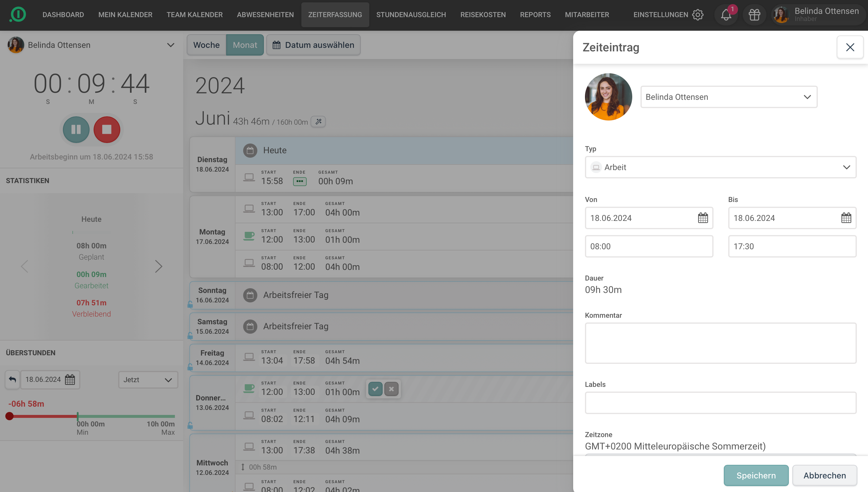The image size is (868, 492).
Task: Pause the running work timer
Action: coord(76,129)
